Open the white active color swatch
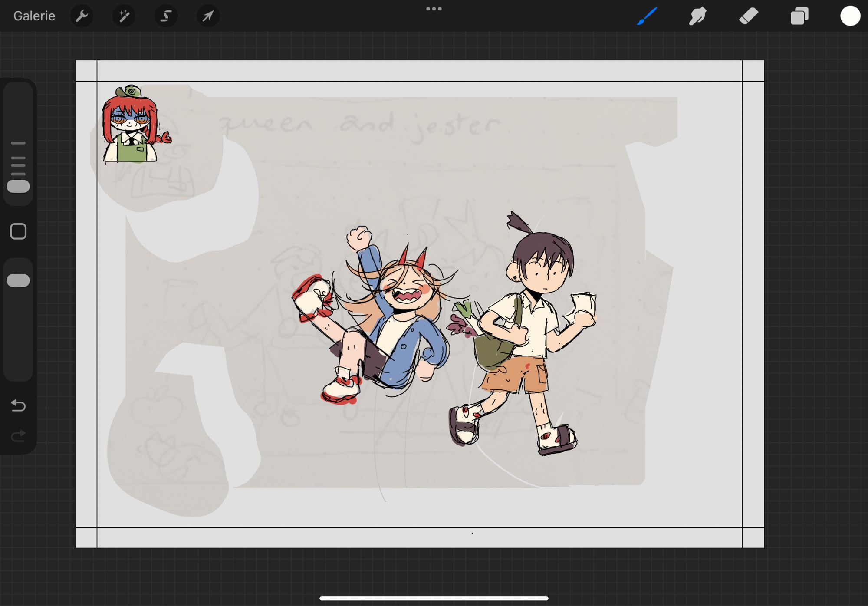Viewport: 868px width, 606px height. tap(850, 16)
